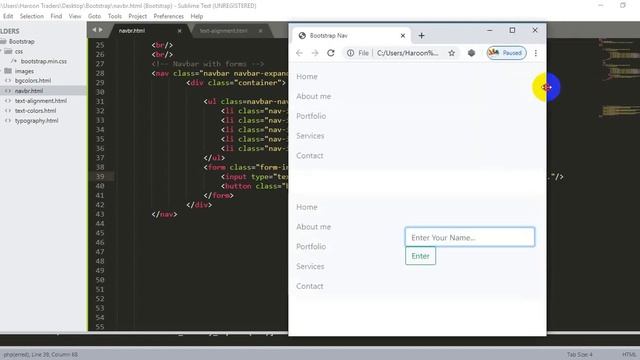Open text-colors.html from the sidebar
This screenshot has width=640, height=360.
coord(35,111)
